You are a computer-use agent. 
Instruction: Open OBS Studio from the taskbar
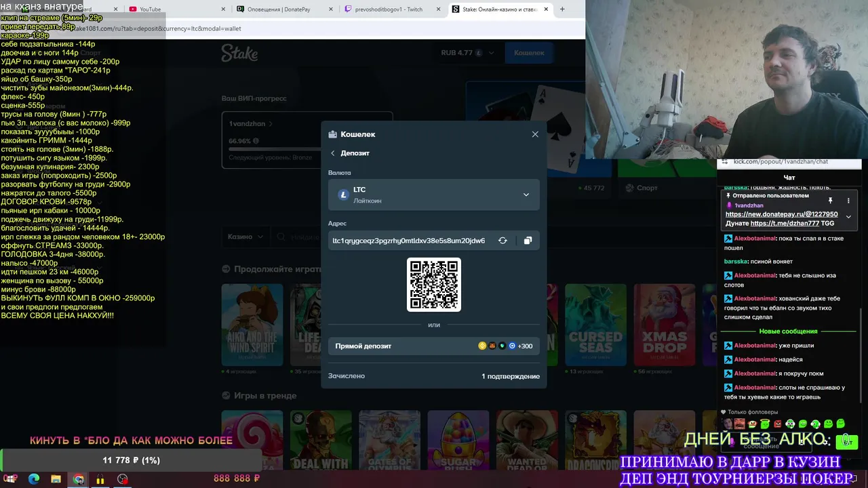[x=122, y=479]
